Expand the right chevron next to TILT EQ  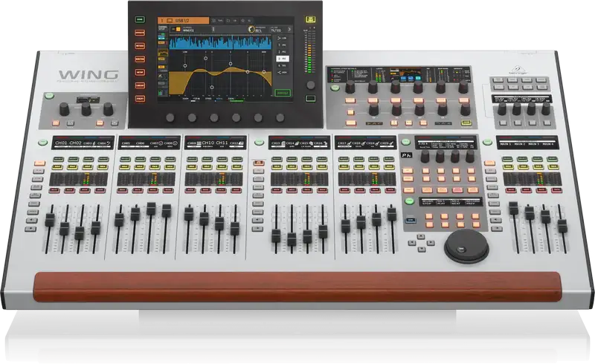[289, 29]
